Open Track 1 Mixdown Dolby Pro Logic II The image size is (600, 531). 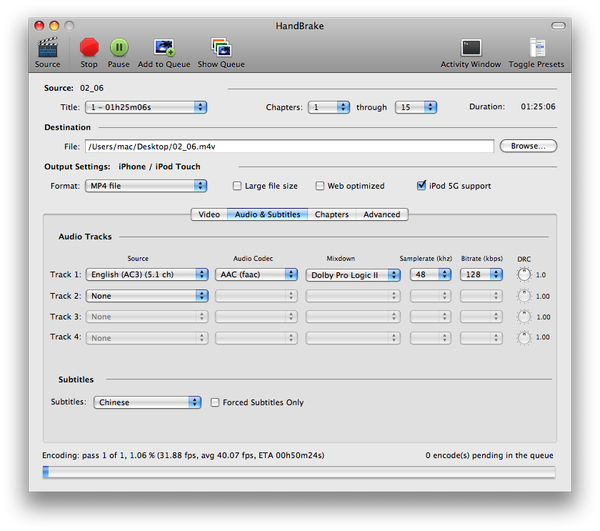(x=353, y=275)
